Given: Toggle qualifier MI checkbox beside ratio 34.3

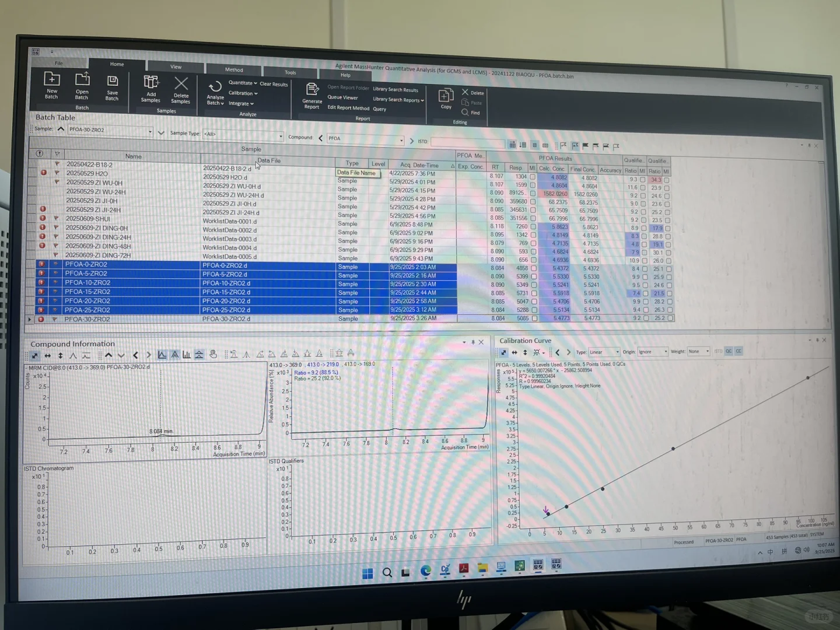Looking at the screenshot, I should 666,180.
